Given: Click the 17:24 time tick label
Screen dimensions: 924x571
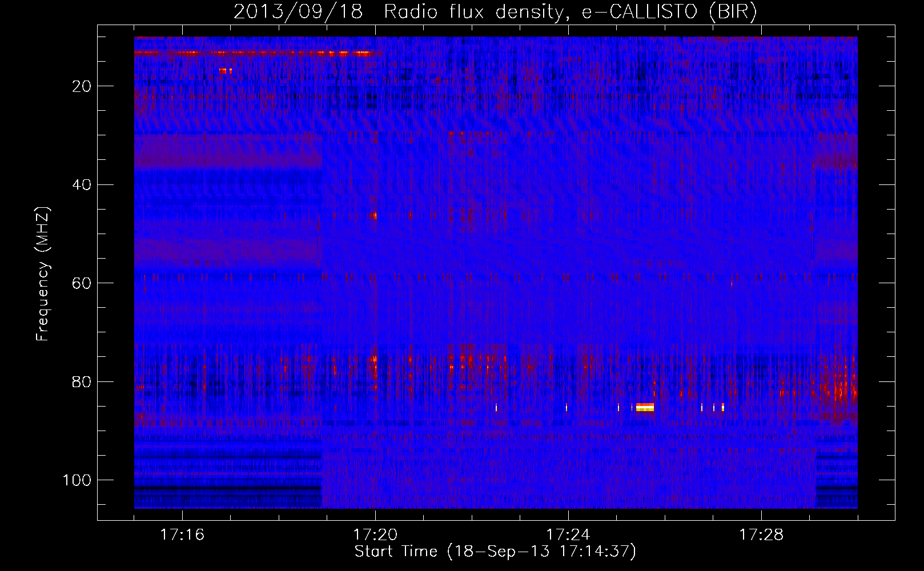Looking at the screenshot, I should (568, 535).
